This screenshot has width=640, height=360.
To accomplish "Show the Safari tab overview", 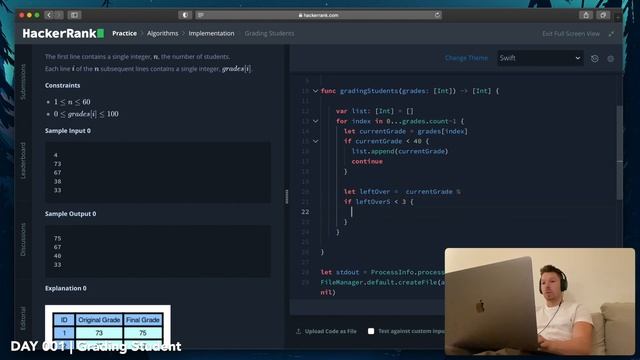I will pyautogui.click(x=603, y=15).
